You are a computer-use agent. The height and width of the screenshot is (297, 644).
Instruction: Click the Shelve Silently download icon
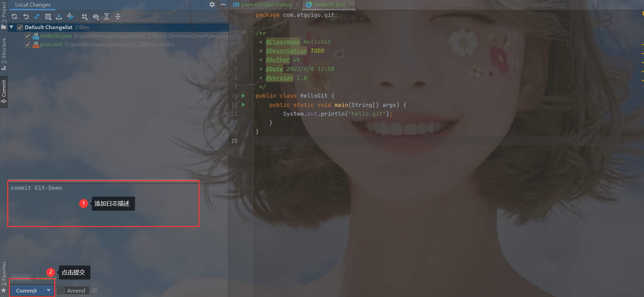pyautogui.click(x=59, y=16)
